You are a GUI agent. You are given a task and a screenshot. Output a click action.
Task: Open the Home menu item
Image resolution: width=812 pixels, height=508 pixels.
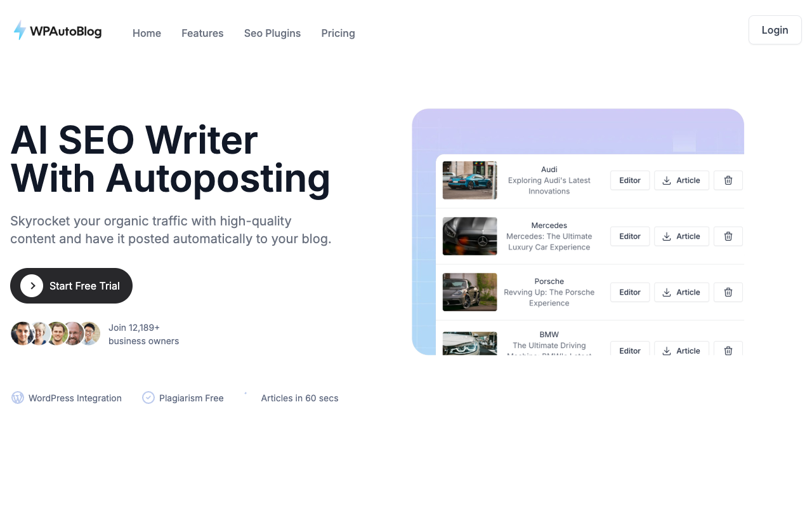(147, 33)
